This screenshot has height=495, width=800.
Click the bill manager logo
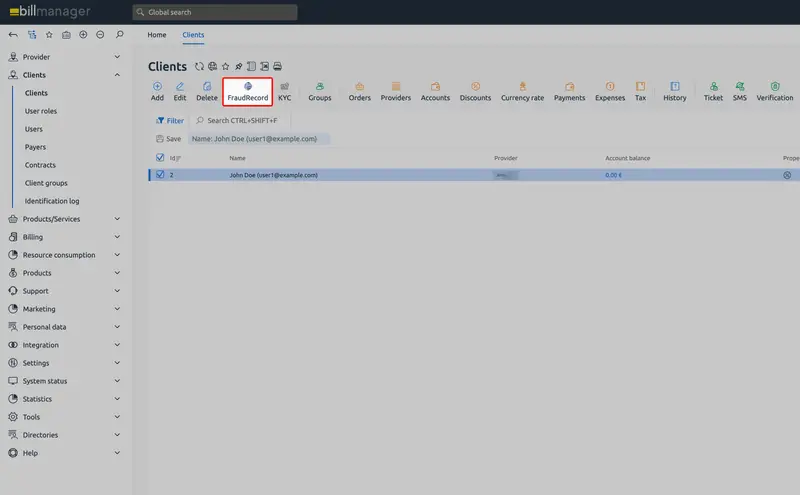tap(50, 11)
